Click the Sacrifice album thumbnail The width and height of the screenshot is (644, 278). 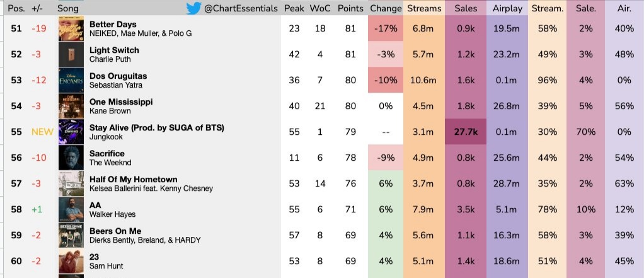click(71, 158)
